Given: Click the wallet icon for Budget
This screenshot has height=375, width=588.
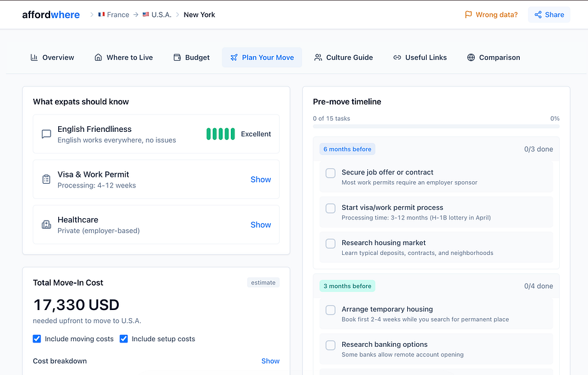Looking at the screenshot, I should (177, 57).
